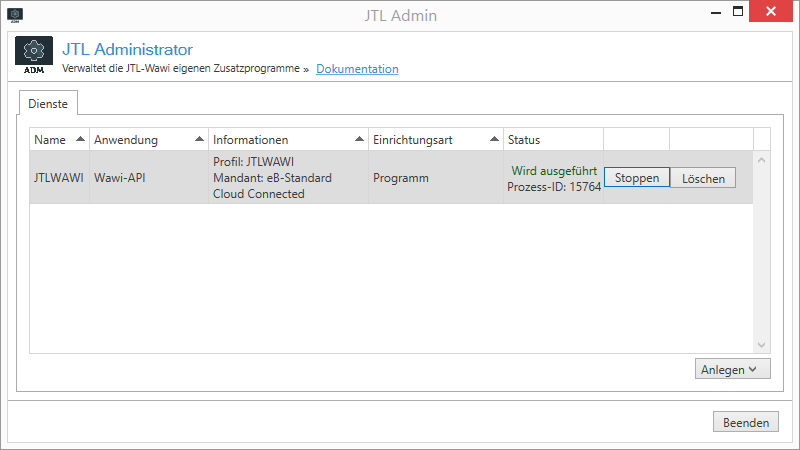Sort by the Informationen column header
This screenshot has width=800, height=450.
287,139
